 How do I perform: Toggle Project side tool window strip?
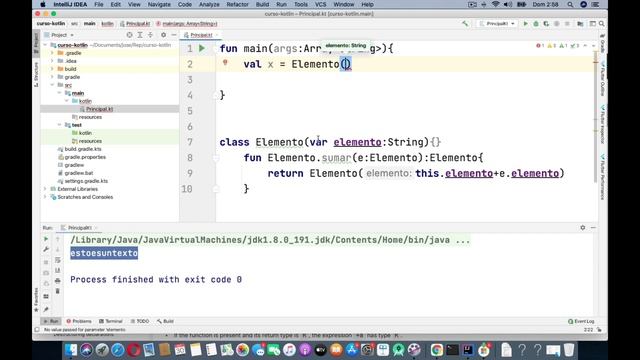[36, 43]
